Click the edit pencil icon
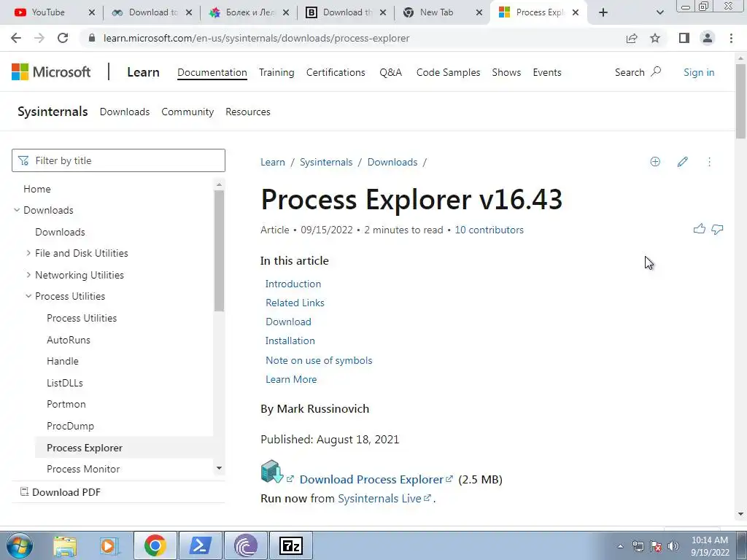This screenshot has height=560, width=747. [x=682, y=162]
